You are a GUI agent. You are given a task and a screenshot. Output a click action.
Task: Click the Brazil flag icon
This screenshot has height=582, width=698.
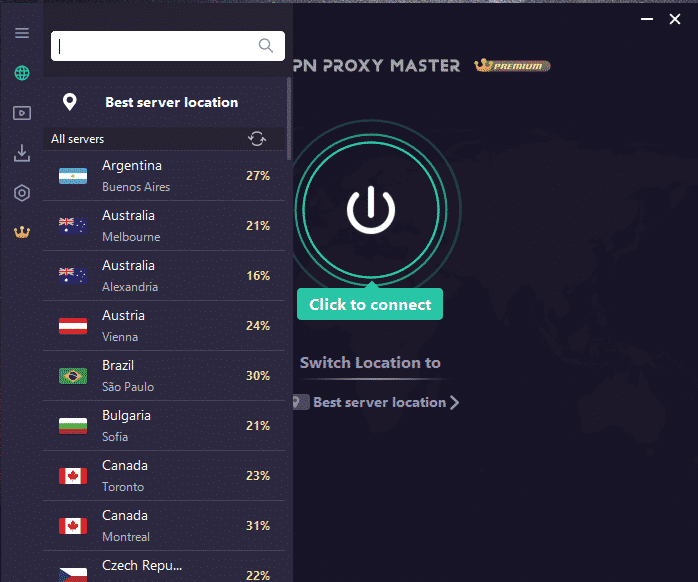(x=73, y=376)
